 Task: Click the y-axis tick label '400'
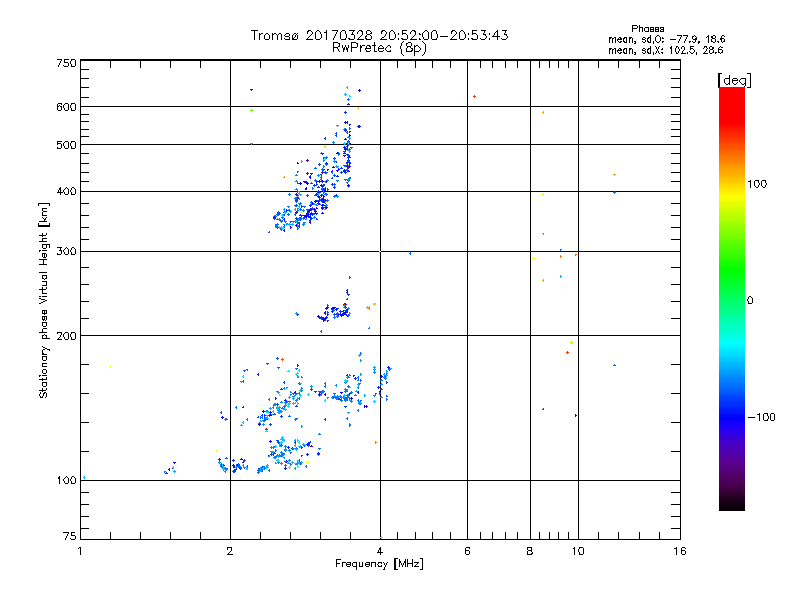66,191
